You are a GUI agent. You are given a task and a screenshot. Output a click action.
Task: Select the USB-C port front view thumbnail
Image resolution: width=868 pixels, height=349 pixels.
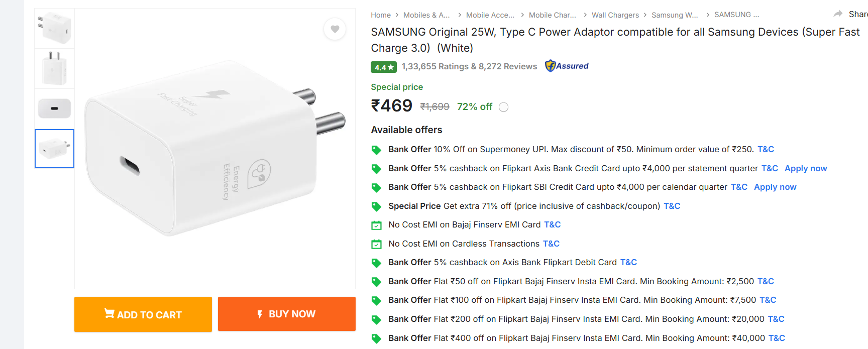54,108
